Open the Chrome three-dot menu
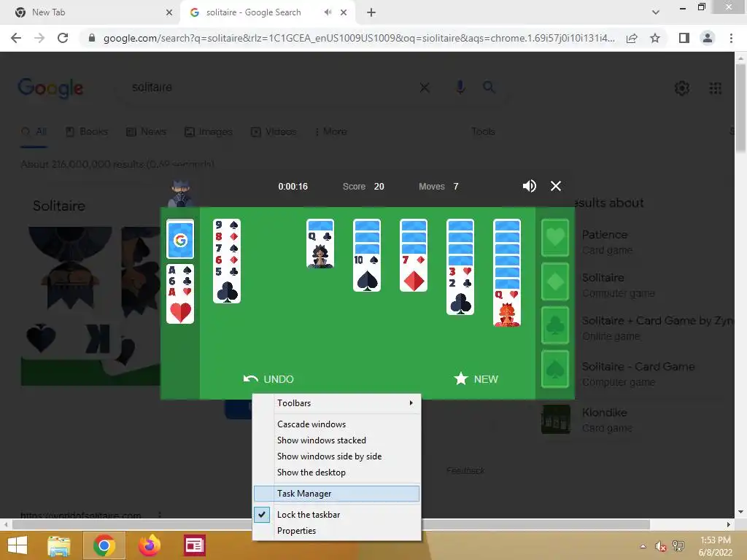 tap(731, 38)
